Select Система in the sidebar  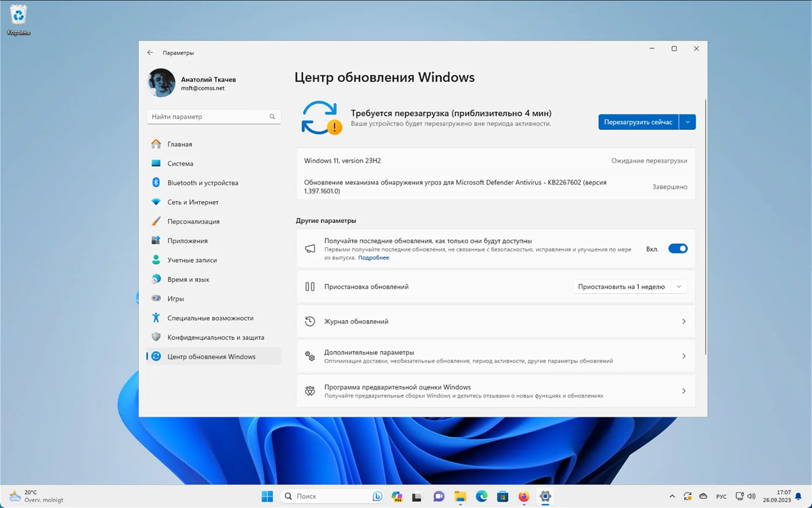point(214,163)
